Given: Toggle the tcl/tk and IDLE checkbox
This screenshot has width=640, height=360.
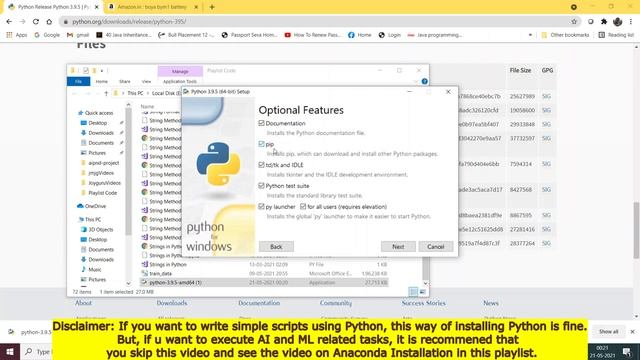Looking at the screenshot, I should pos(261,165).
